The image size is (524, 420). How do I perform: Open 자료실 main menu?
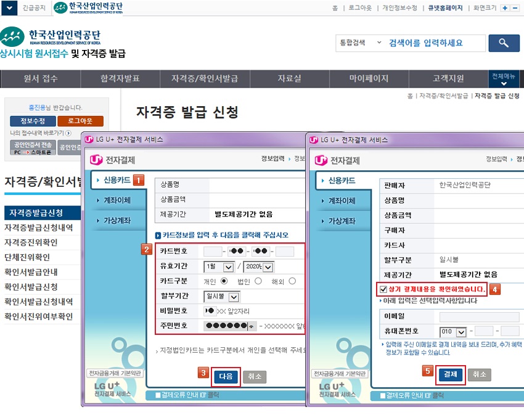[x=289, y=78]
